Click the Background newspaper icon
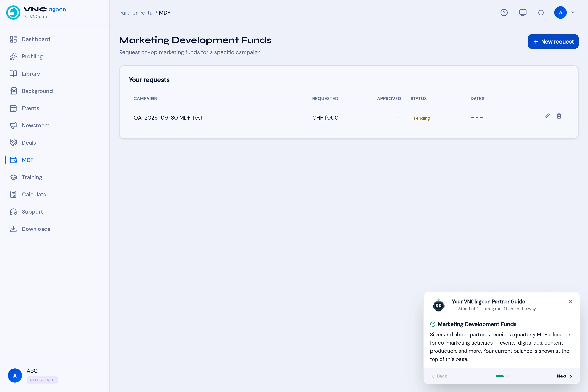Viewport: 588px width, 392px height. pos(13,91)
